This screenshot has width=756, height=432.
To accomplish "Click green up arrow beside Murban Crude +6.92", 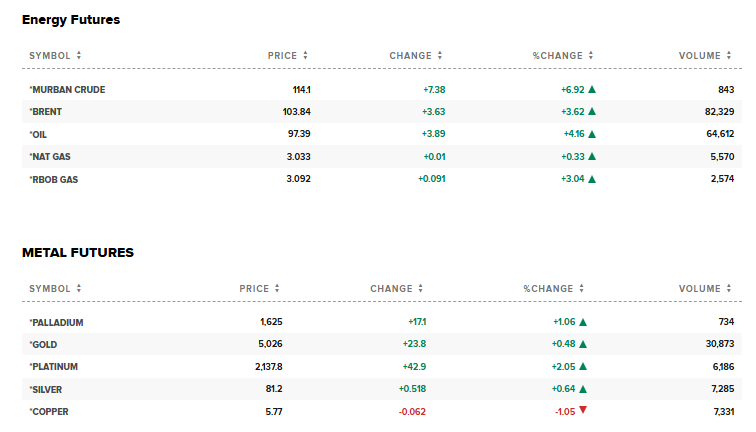I will (592, 89).
